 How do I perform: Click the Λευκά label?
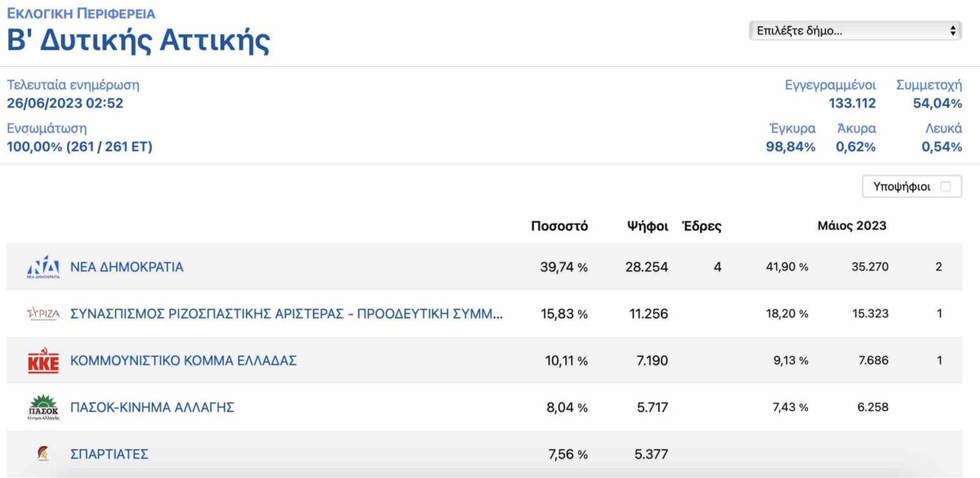point(943,128)
